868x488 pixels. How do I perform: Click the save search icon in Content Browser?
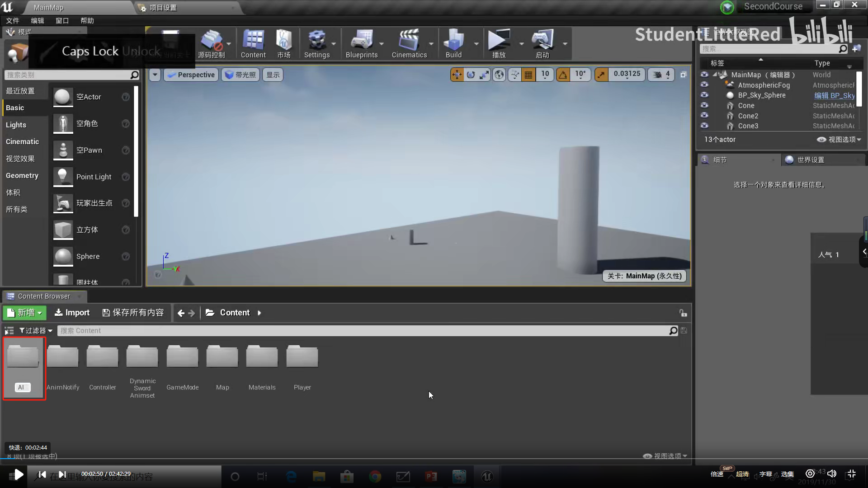click(x=684, y=330)
